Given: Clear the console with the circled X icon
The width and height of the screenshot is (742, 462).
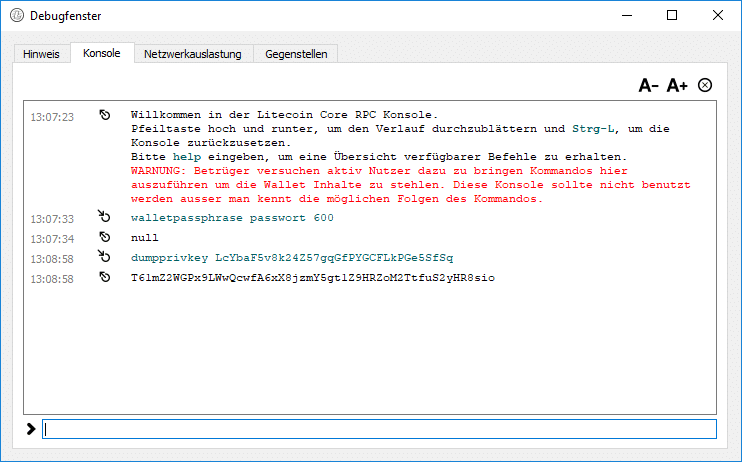Looking at the screenshot, I should pos(705,86).
